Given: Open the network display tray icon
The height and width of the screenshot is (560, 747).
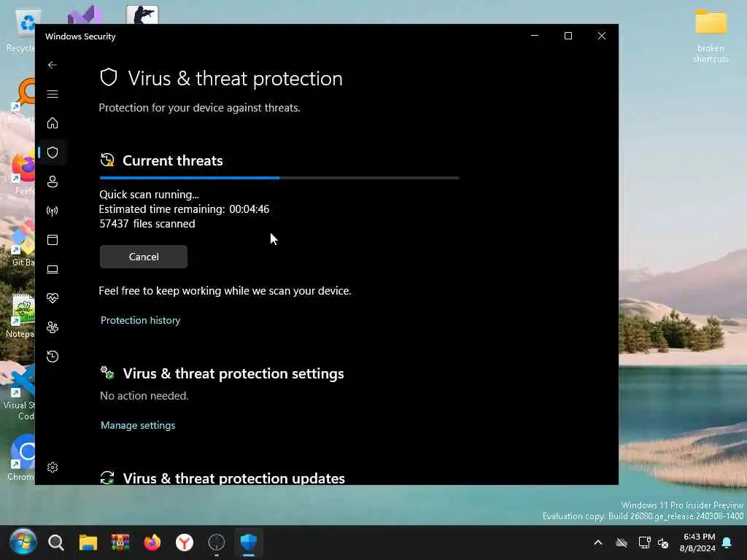Looking at the screenshot, I should click(x=644, y=542).
